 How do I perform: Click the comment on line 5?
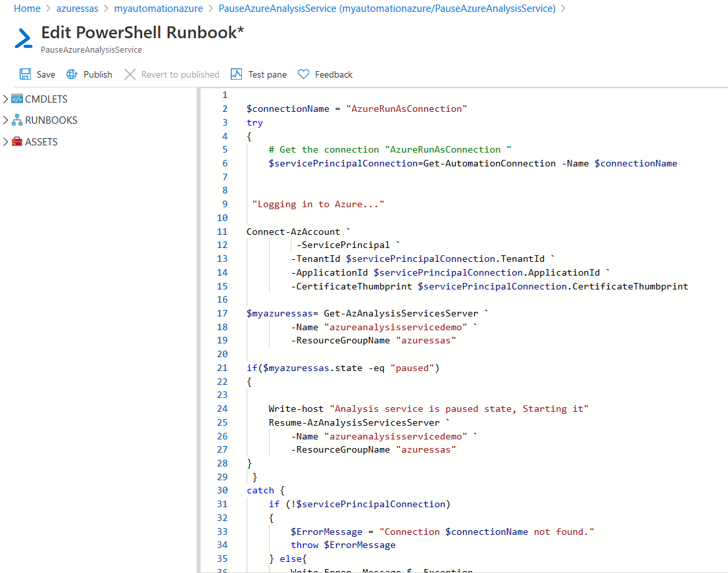pyautogui.click(x=390, y=149)
